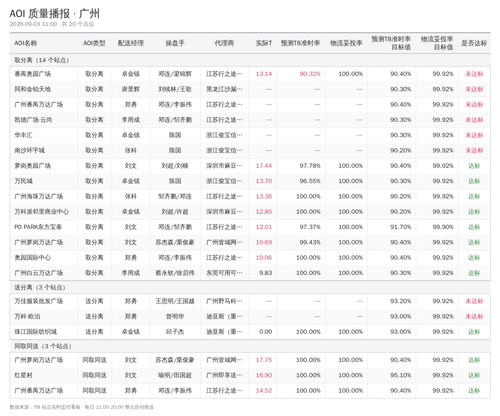Click '广州番禺万达广场' in the 取分离 group
The image size is (500, 416).
click(x=38, y=105)
